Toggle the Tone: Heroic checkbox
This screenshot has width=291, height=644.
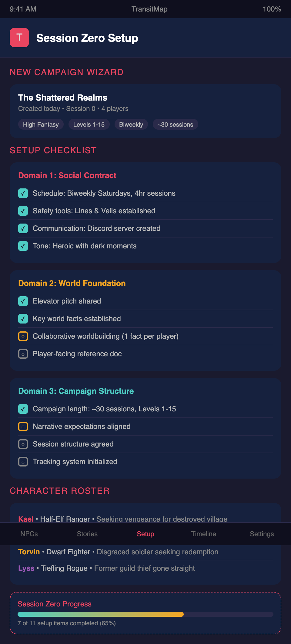pyautogui.click(x=23, y=246)
